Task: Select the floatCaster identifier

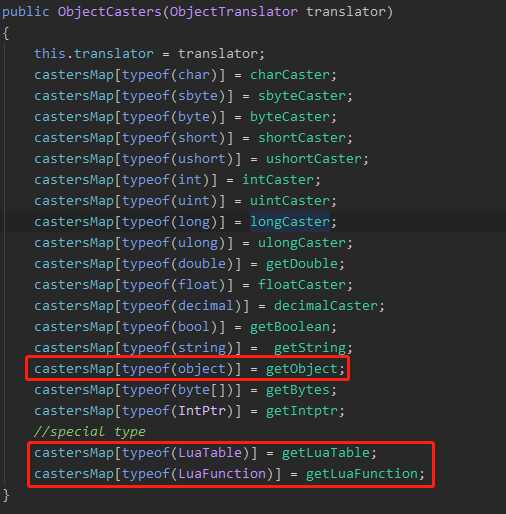Action: (x=302, y=285)
